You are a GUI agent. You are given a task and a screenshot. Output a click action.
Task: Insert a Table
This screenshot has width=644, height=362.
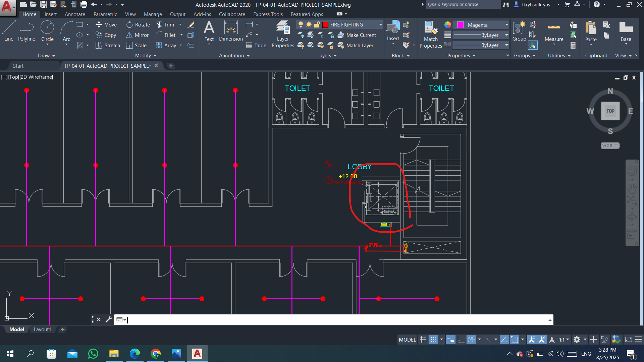(x=256, y=45)
